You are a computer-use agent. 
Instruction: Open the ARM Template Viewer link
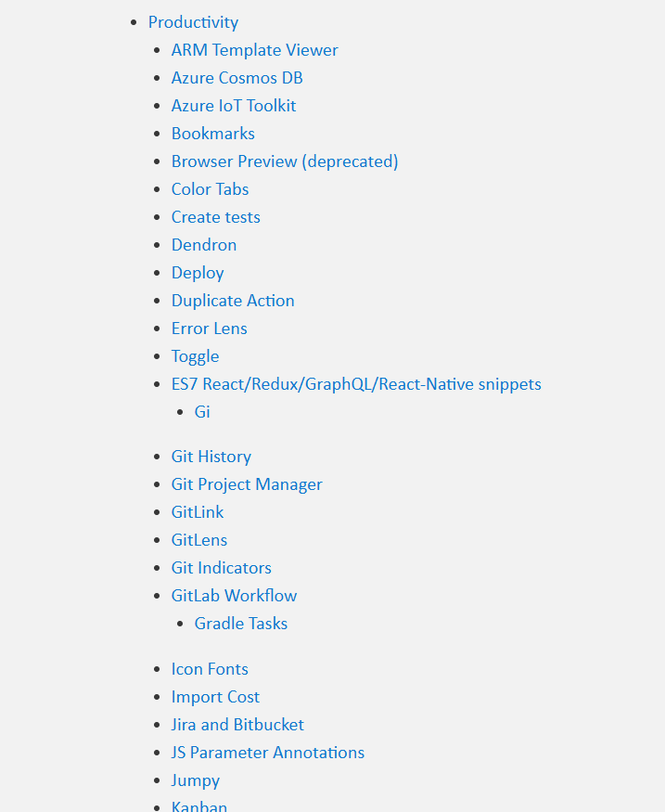255,50
